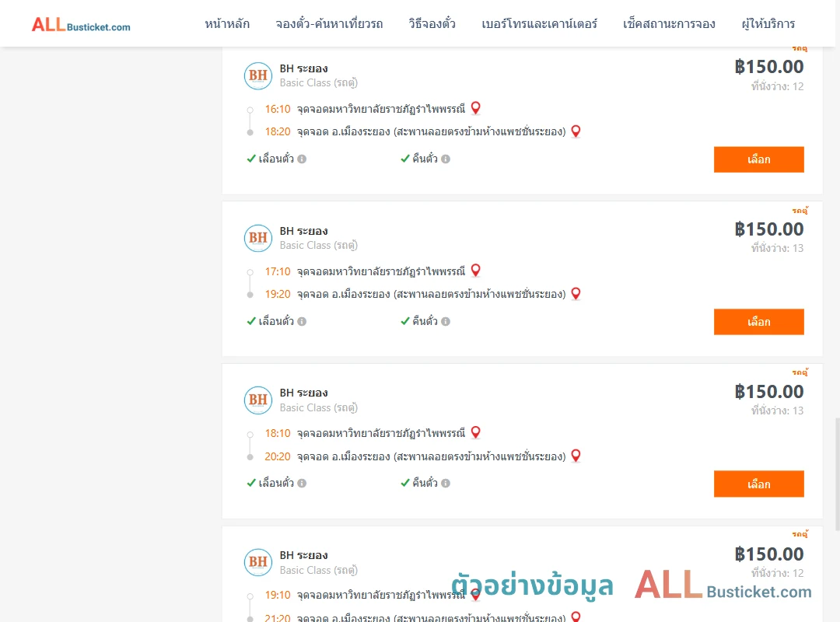Select the 17:10 trip with เลือก button
This screenshot has width=840, height=622.
(x=758, y=321)
